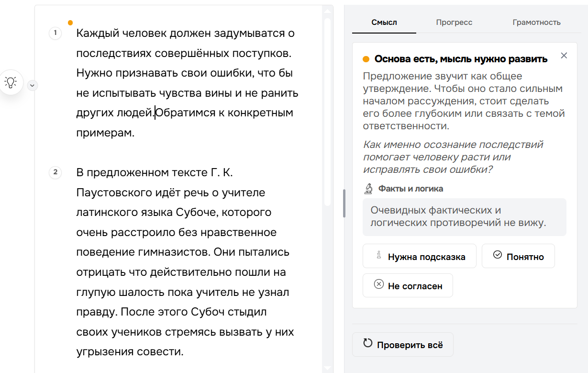
Task: Click the editor scrollbar down arrow
Action: (327, 368)
